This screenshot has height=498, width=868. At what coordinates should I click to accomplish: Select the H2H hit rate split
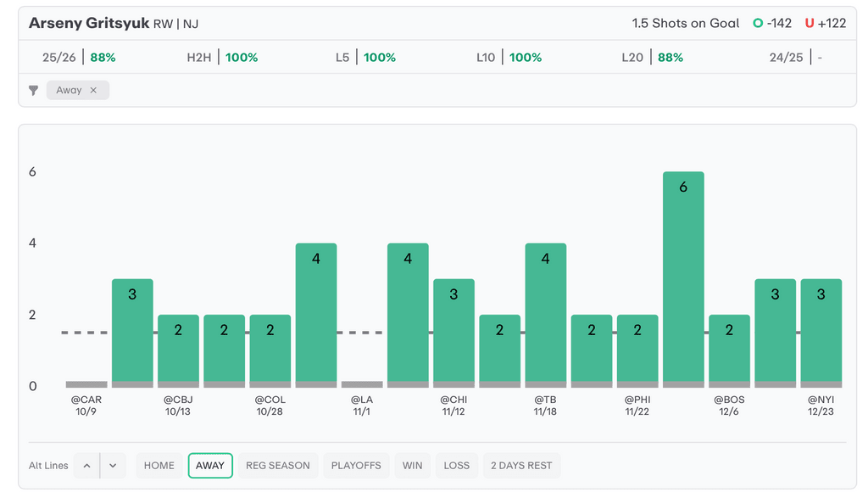(x=222, y=58)
